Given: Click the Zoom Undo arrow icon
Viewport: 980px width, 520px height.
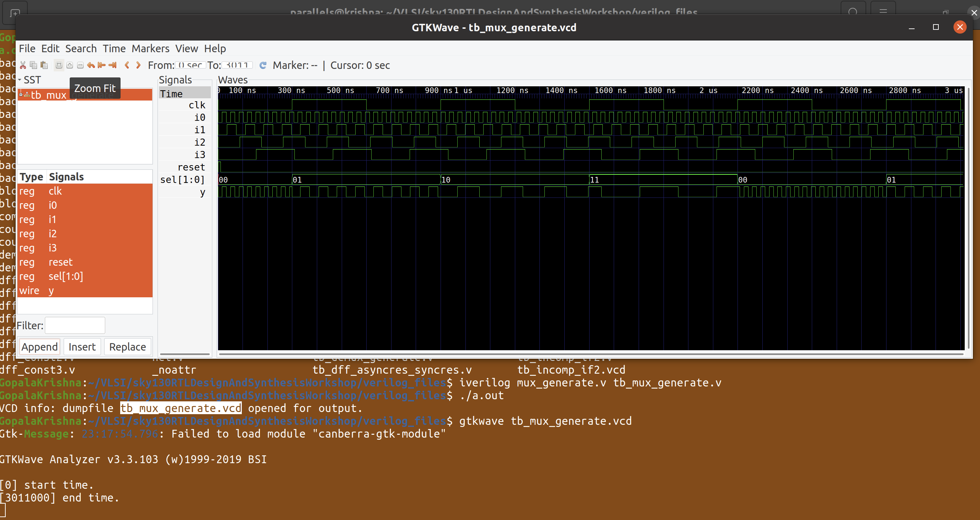Looking at the screenshot, I should (91, 65).
